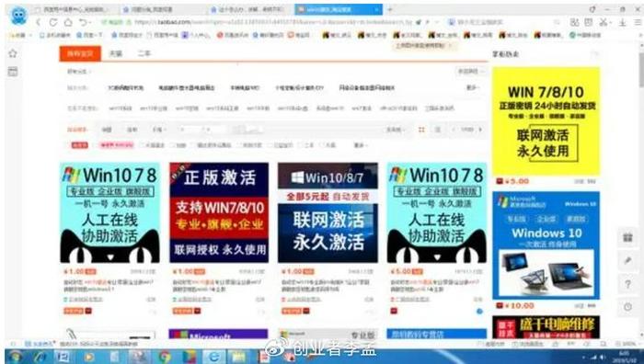Open the help question mark on the right sidebar
644x364 pixels.
[x=627, y=284]
